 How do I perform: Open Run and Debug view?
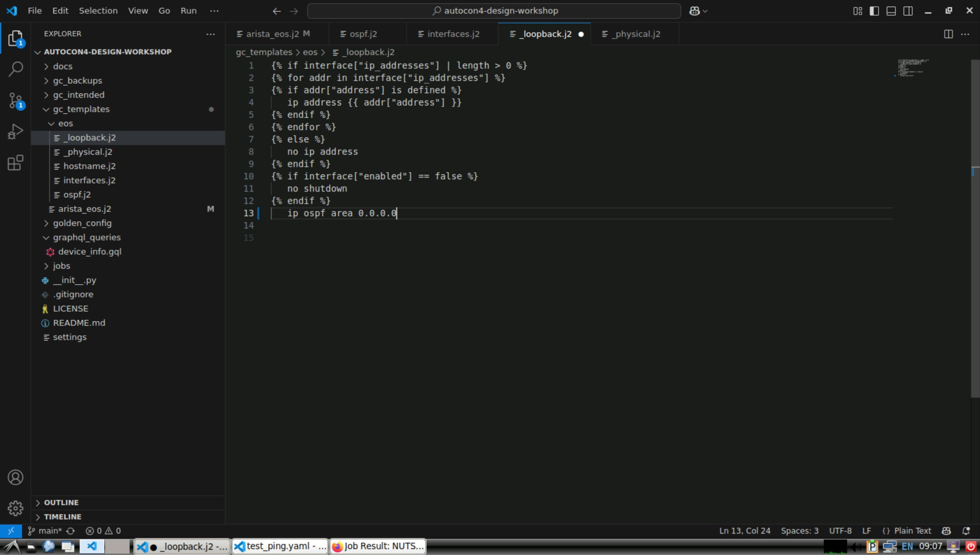click(x=15, y=131)
